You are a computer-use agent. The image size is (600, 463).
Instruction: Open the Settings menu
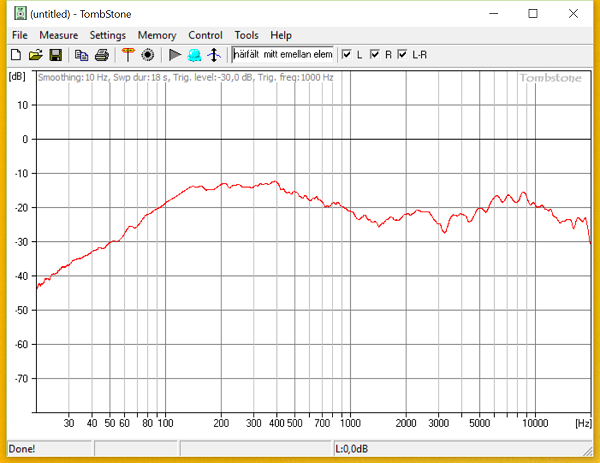[108, 35]
